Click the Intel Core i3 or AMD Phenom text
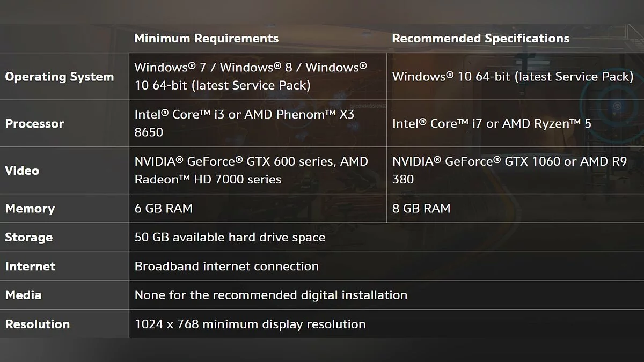 click(244, 123)
